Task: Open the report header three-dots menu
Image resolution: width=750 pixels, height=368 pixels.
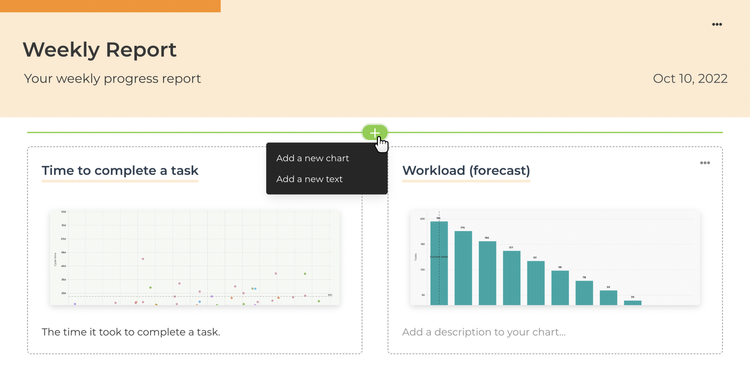Action: (x=717, y=24)
